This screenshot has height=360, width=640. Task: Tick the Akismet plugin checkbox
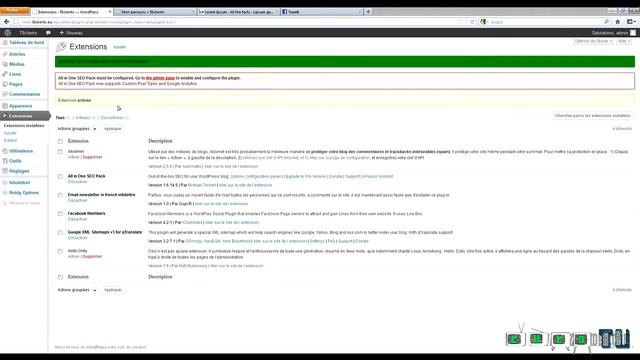(x=60, y=152)
